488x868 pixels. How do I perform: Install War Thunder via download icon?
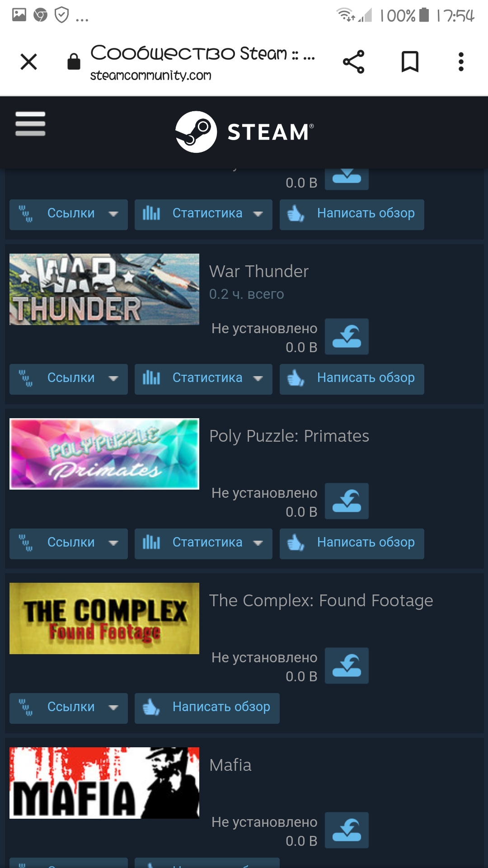pos(347,336)
